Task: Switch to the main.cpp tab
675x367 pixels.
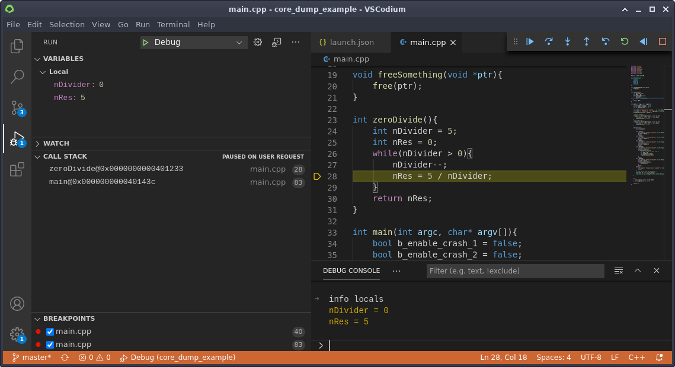Action: point(427,43)
